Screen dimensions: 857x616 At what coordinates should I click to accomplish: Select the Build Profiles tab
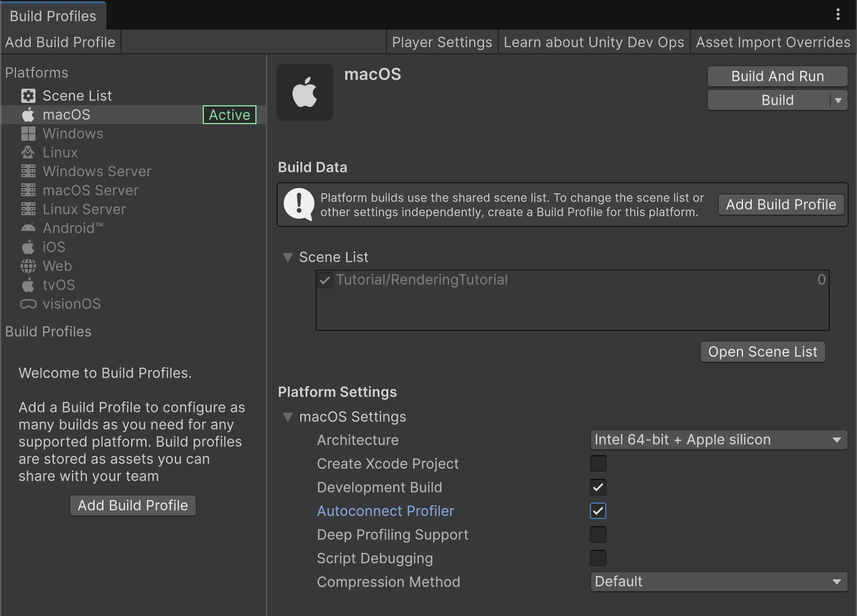53,16
